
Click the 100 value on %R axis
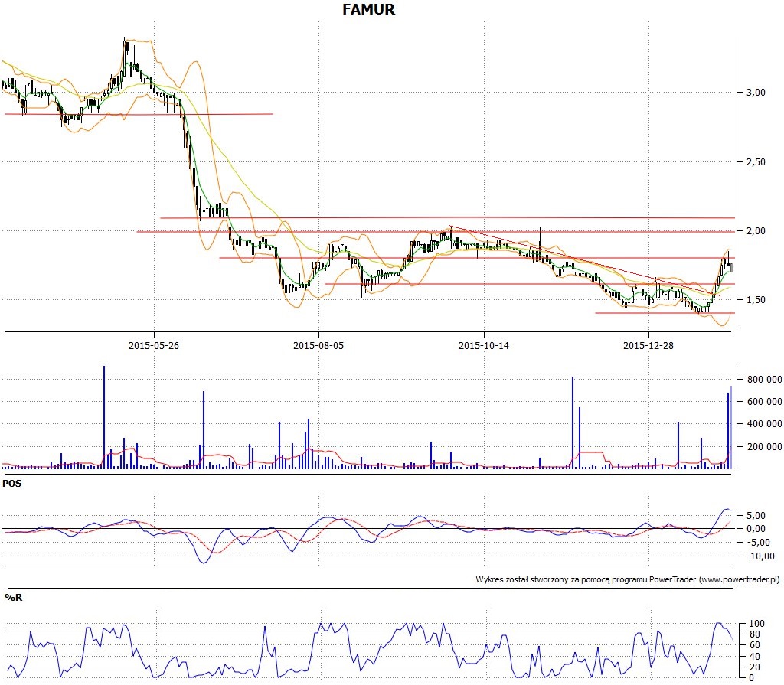(x=756, y=624)
